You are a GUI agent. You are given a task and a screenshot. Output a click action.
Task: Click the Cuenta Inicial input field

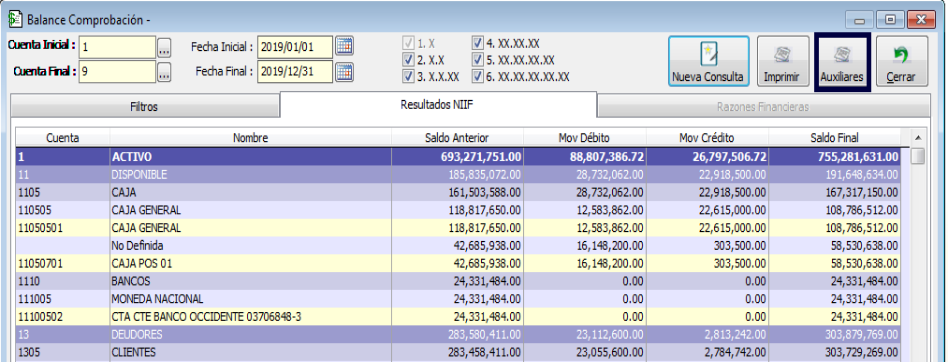(117, 47)
